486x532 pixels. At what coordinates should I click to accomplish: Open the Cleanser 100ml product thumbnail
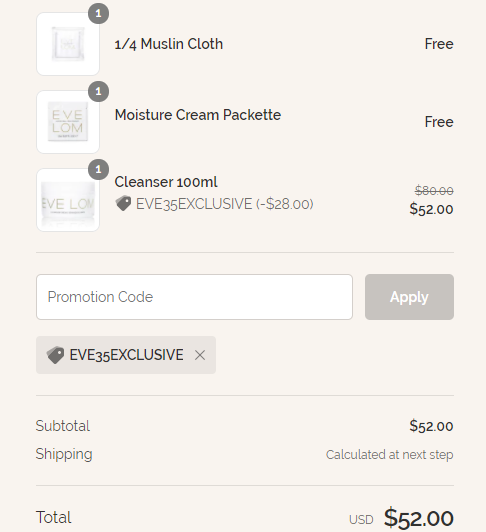pos(68,200)
